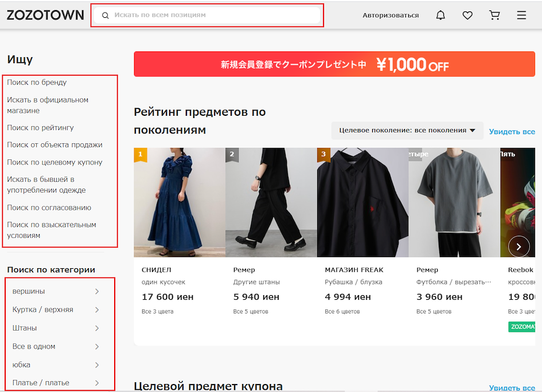This screenshot has width=542, height=392.
Task: Click price '17 600 иен'
Action: [167, 297]
